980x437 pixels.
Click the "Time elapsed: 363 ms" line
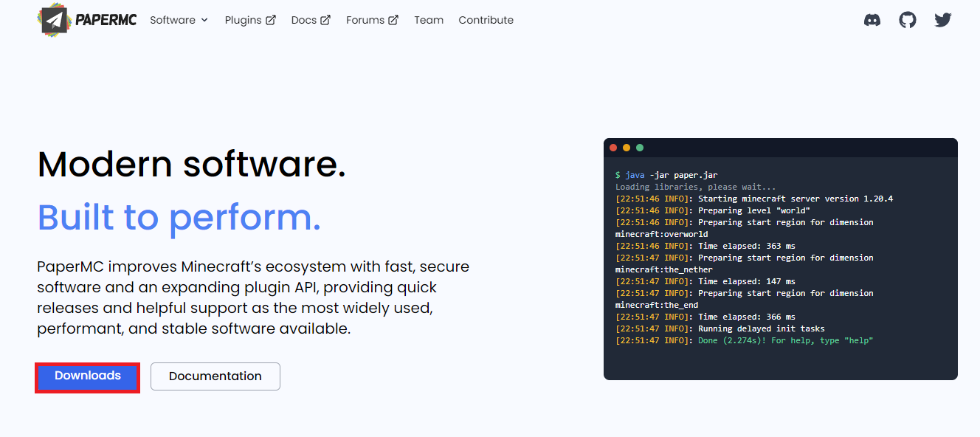(705, 246)
